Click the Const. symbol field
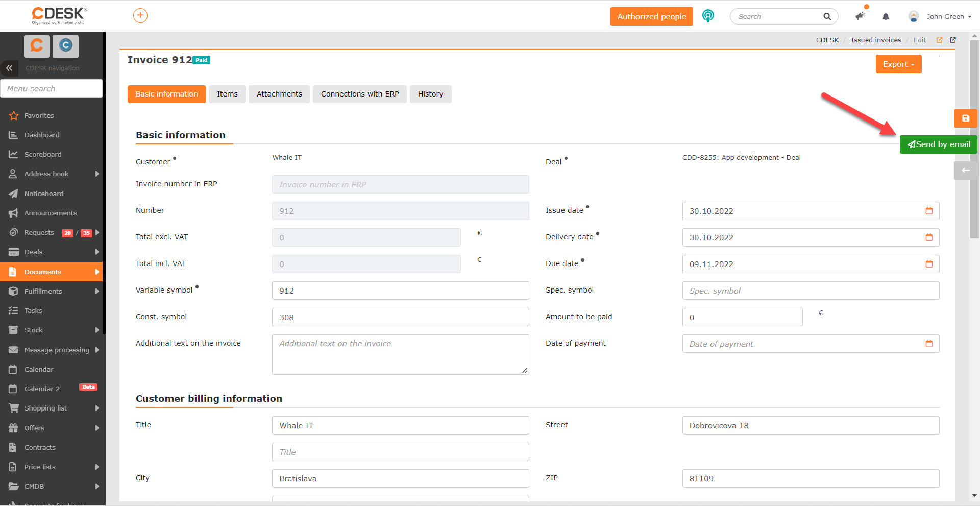Viewport: 980px width, 506px height. click(401, 317)
